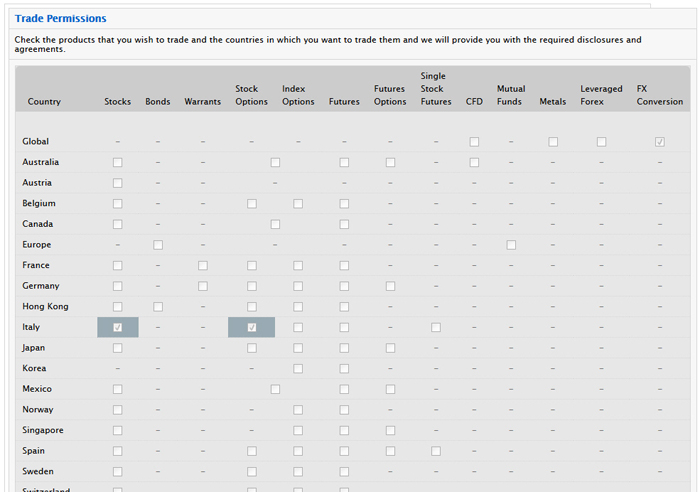Check Singapore Futures Options box
The height and width of the screenshot is (492, 700).
click(390, 430)
